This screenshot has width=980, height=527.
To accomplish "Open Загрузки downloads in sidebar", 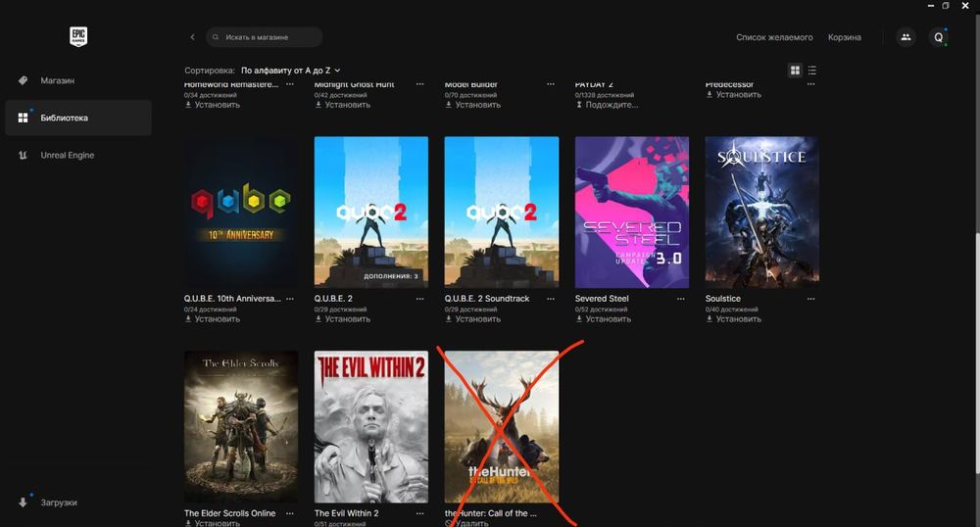I will coord(78,503).
